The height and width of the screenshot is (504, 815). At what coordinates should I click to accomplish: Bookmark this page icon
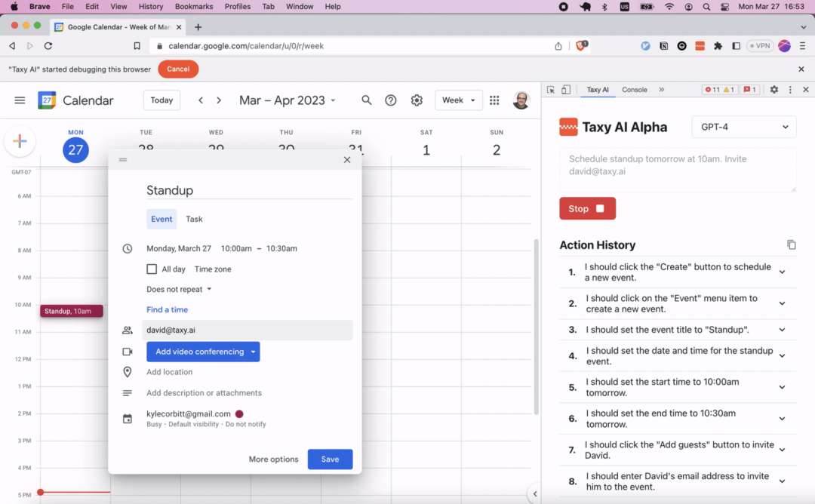[x=137, y=46]
